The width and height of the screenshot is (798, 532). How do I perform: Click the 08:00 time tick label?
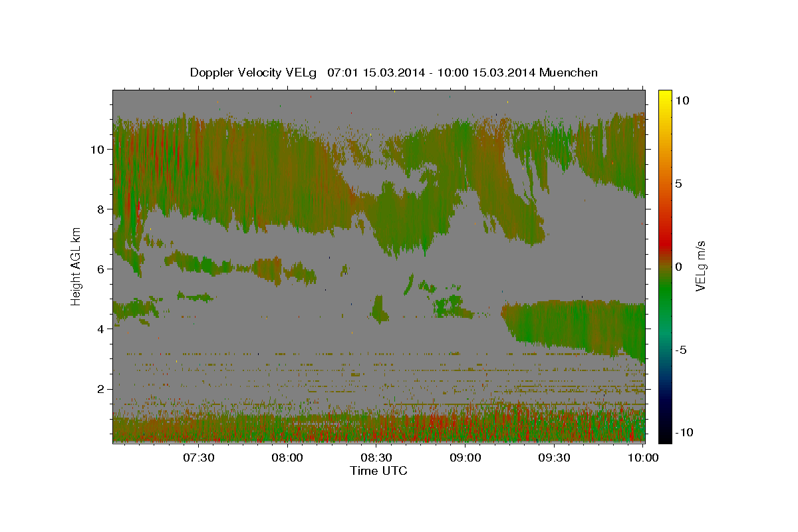287,458
